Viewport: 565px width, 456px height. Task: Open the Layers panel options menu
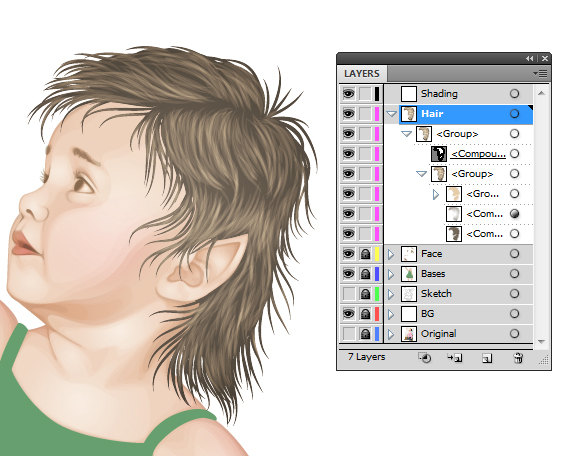(x=540, y=74)
